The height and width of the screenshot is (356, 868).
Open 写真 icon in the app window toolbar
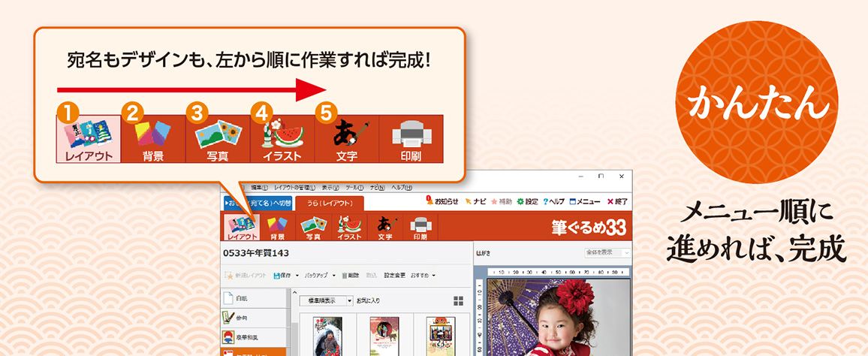click(312, 227)
